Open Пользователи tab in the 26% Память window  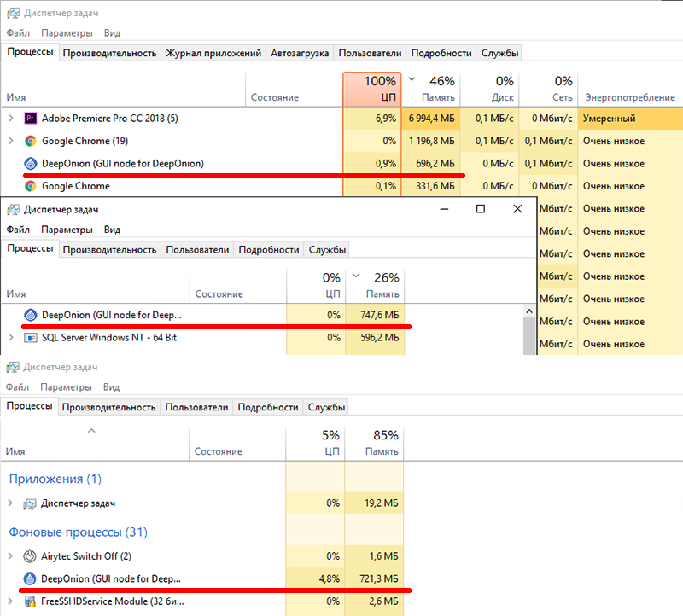pos(197,250)
